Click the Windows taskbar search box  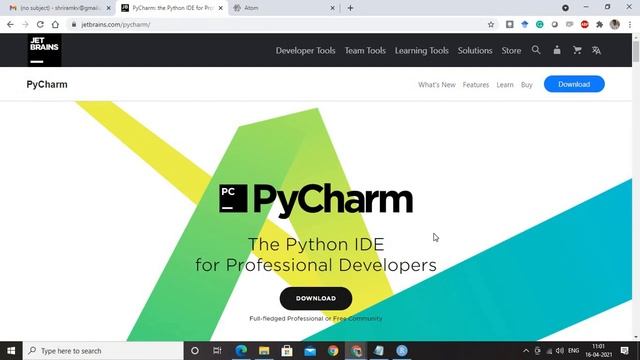click(x=103, y=351)
